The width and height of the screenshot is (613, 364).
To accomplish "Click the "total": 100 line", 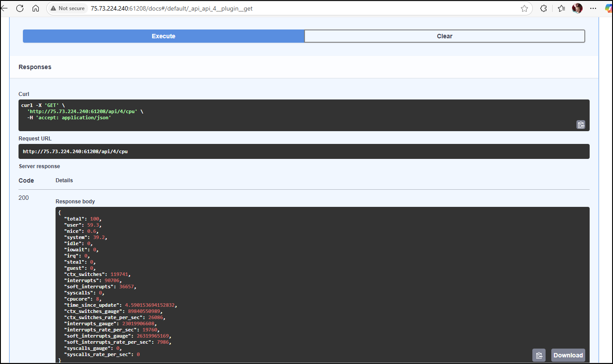I will 84,219.
